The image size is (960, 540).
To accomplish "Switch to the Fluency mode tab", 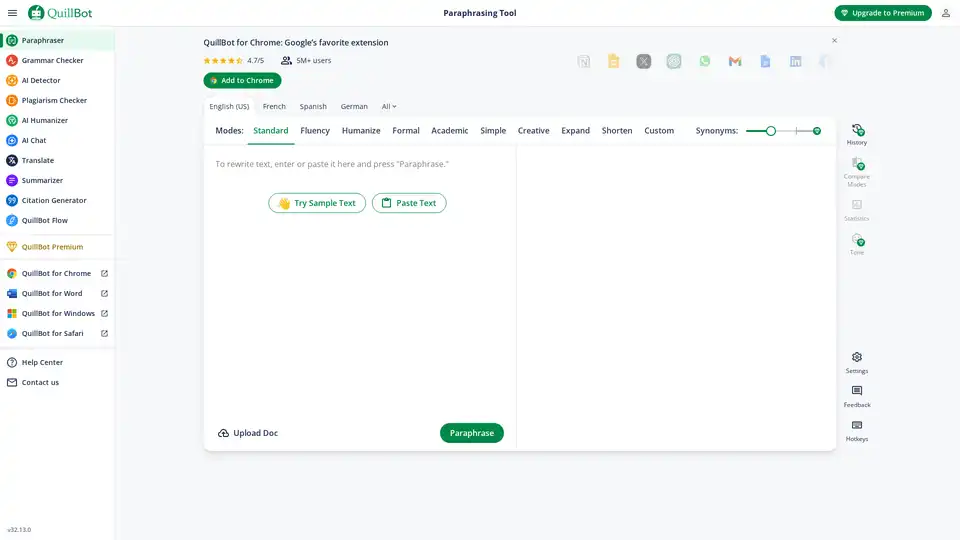I will [315, 131].
